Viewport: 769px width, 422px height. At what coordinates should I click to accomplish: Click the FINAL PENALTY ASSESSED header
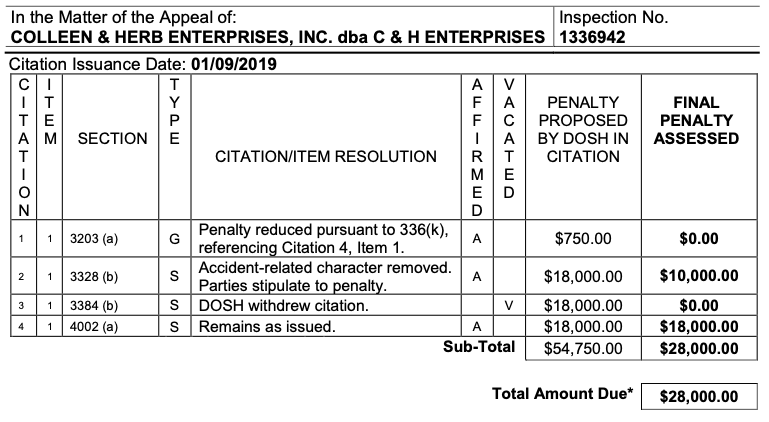pos(696,120)
